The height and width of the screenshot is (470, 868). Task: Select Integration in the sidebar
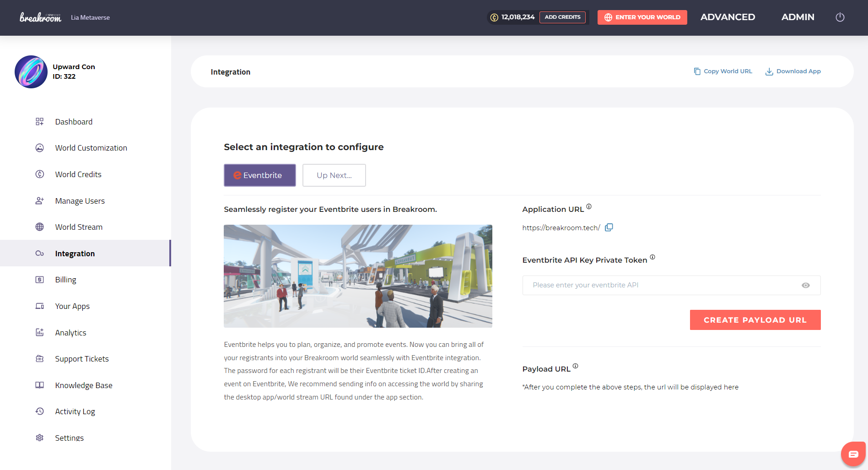(75, 254)
